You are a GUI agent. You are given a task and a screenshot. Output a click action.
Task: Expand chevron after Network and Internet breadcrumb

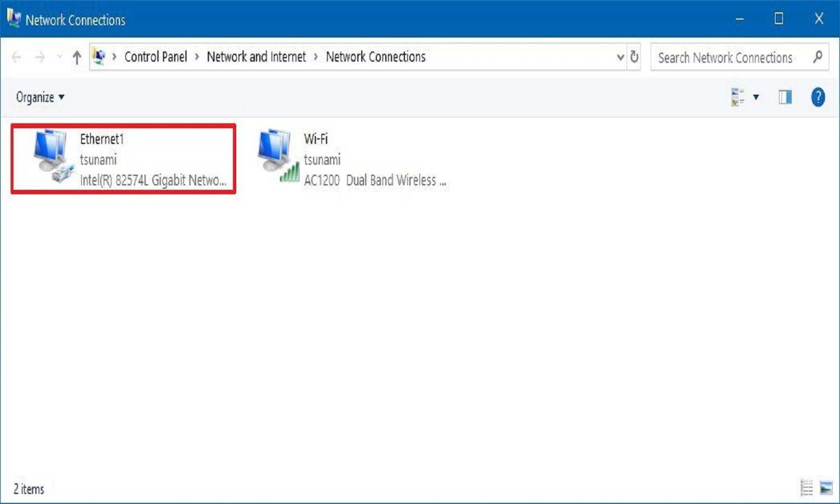click(x=316, y=57)
